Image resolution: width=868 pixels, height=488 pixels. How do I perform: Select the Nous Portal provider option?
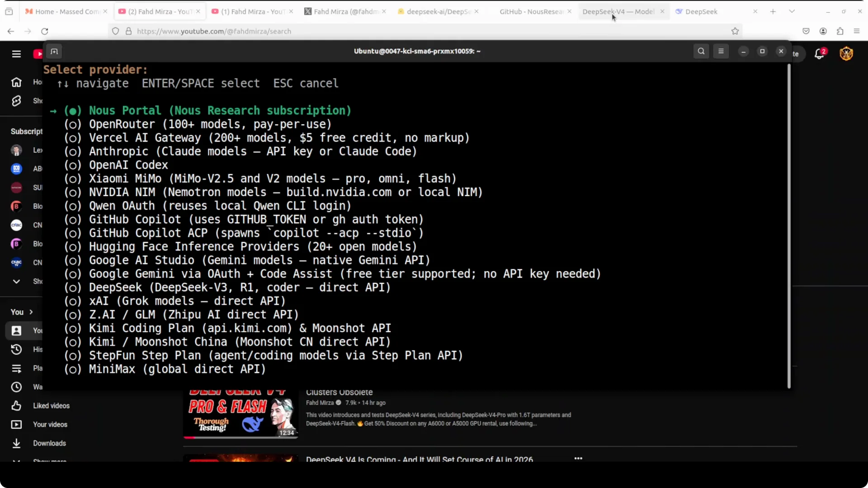208,111
